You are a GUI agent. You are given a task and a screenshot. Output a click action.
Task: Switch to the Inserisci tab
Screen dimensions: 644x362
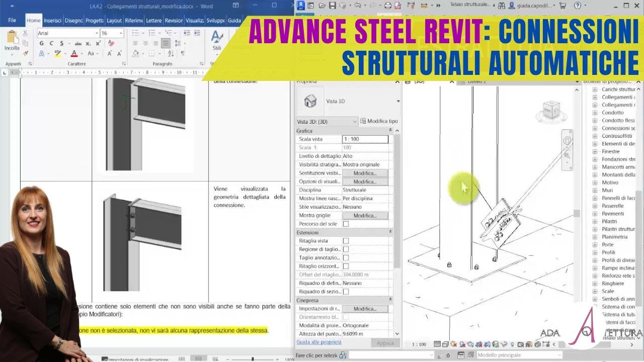click(52, 21)
